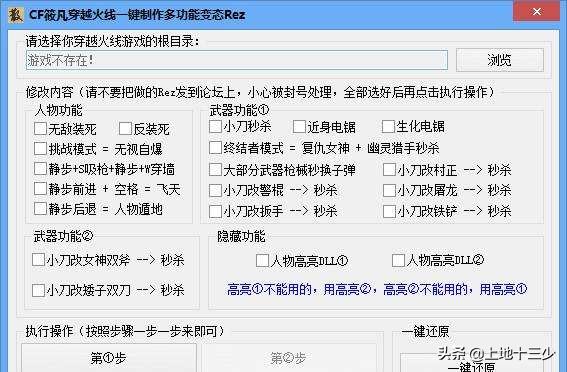Check 小刀改铁铲 --> 秒杀
The height and width of the screenshot is (372, 567).
click(x=389, y=211)
